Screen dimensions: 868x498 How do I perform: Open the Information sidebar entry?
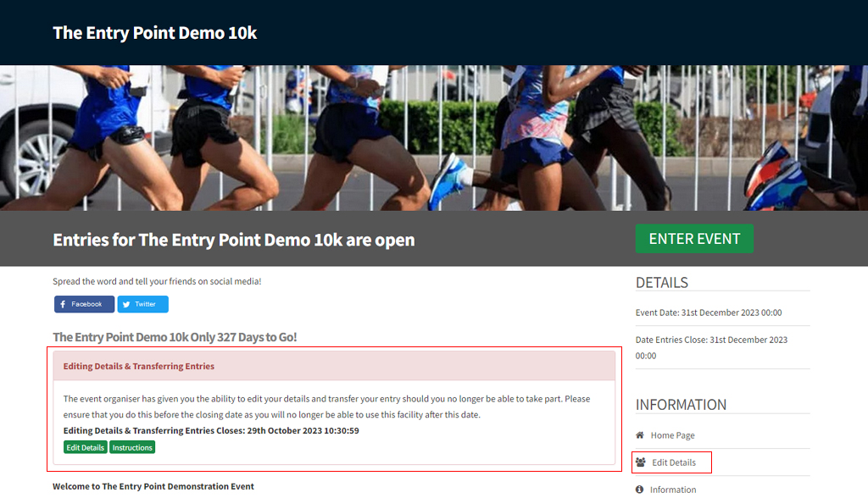pyautogui.click(x=675, y=490)
